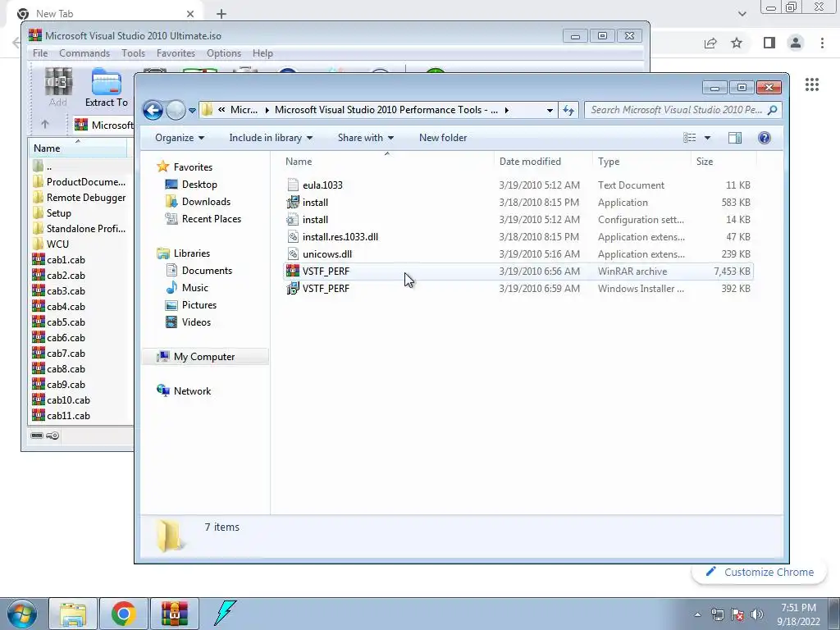Viewport: 840px width, 630px height.
Task: Change view icon in Explorer
Action: [x=689, y=138]
